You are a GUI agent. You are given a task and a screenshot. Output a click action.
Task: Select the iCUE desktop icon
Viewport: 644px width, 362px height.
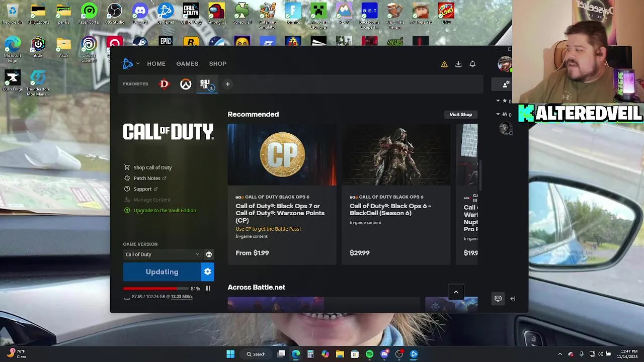38,47
